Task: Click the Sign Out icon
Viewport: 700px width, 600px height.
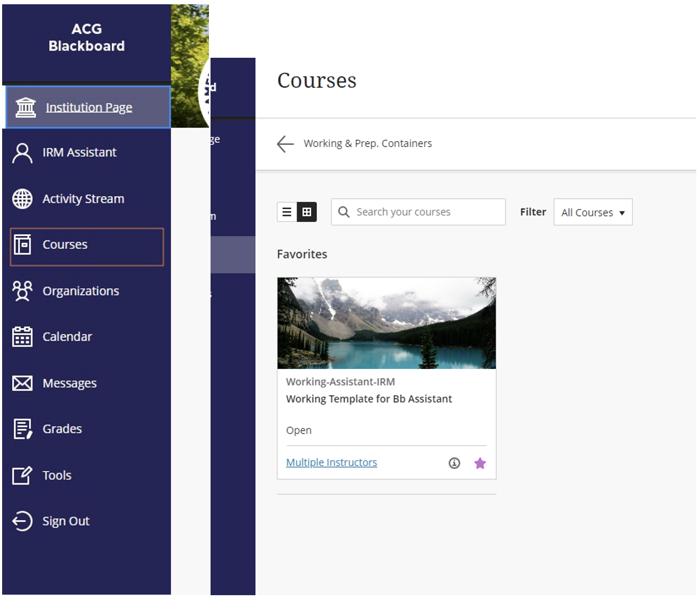Action: (x=22, y=521)
